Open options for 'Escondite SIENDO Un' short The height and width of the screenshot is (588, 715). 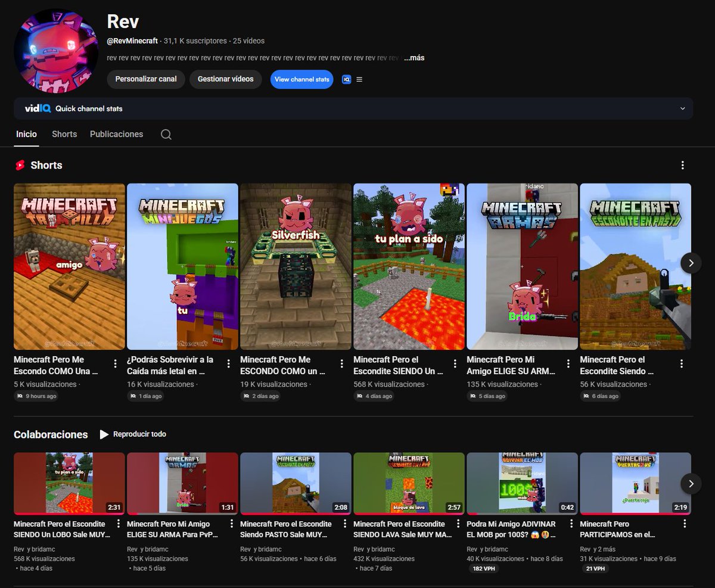[455, 363]
